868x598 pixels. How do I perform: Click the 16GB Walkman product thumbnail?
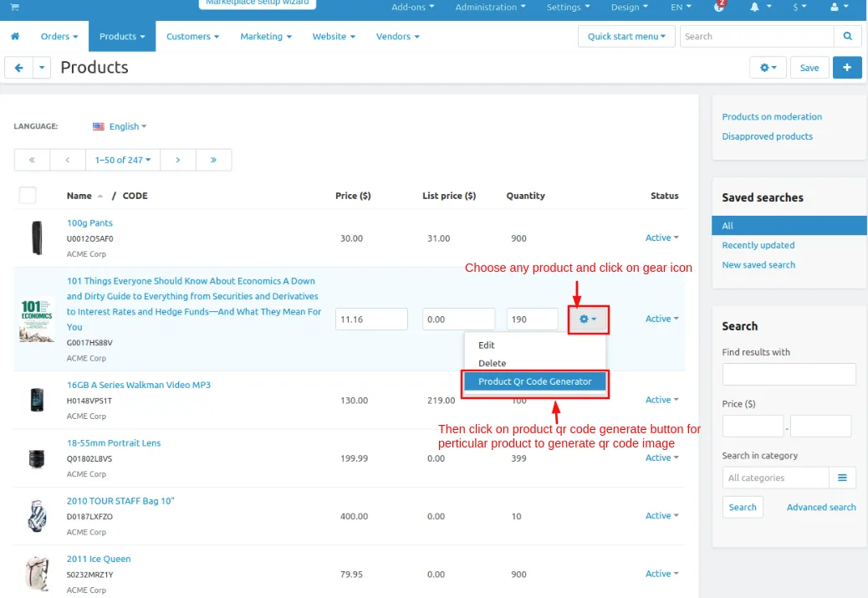tap(37, 400)
